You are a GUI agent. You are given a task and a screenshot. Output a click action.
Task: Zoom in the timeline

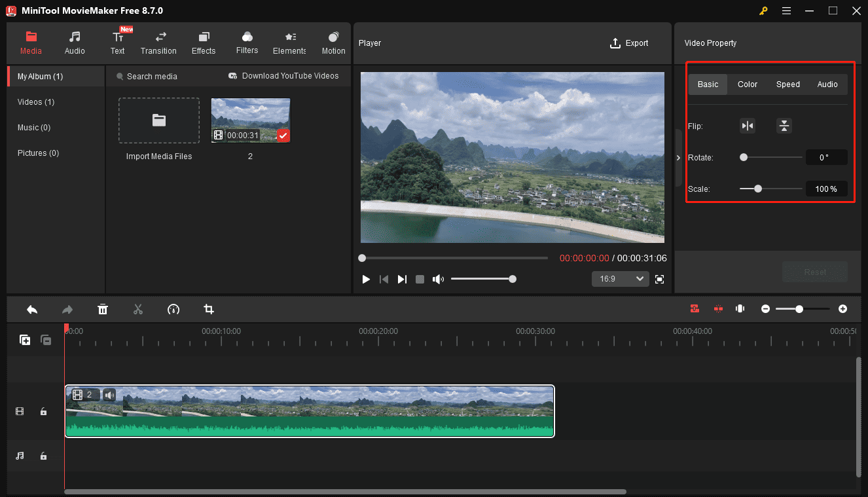(843, 309)
